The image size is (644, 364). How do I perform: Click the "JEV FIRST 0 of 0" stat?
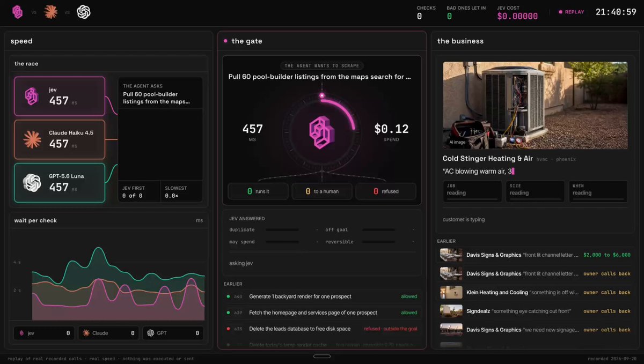coord(139,191)
